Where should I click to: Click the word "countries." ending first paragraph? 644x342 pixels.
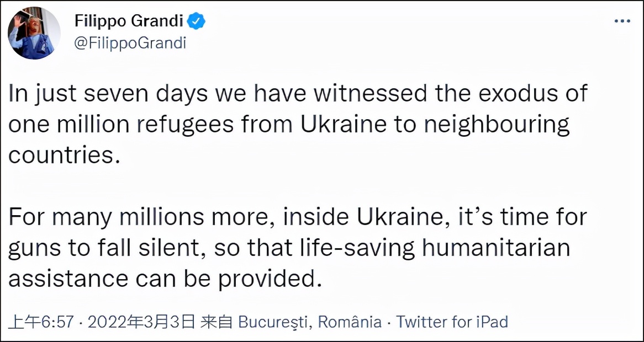64,155
